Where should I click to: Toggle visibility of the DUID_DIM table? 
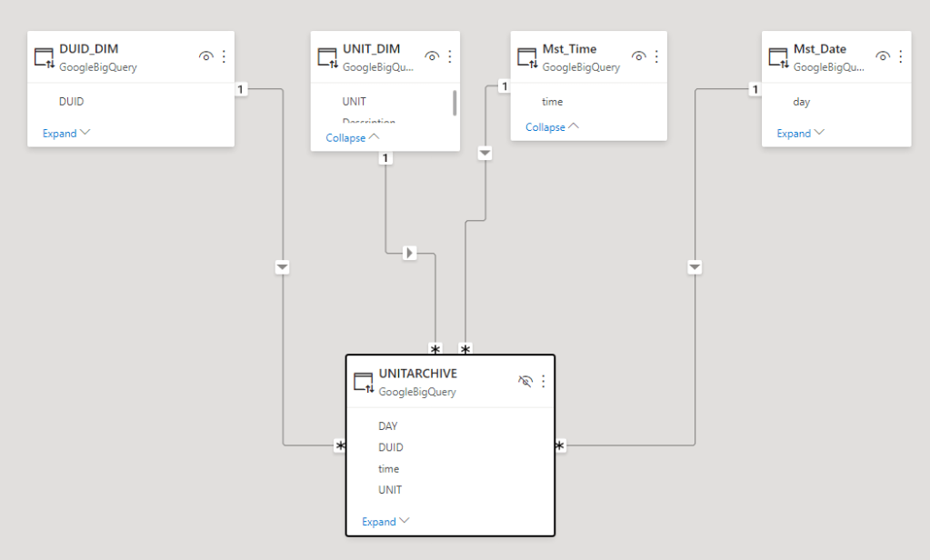click(x=206, y=56)
